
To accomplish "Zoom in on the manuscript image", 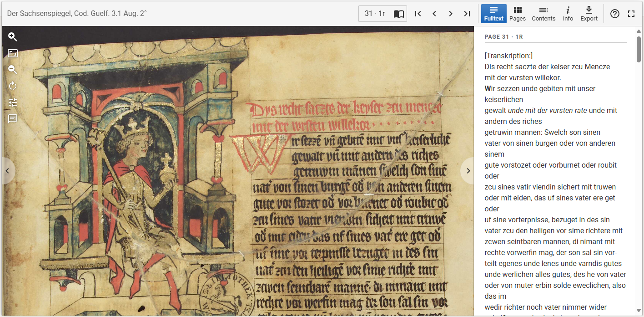I will 13,37.
